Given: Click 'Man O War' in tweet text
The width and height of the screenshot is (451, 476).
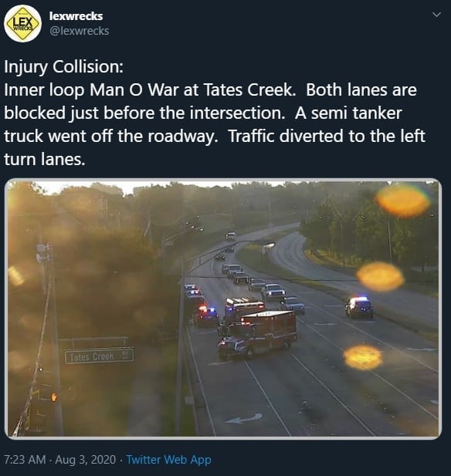Looking at the screenshot, I should (x=134, y=89).
